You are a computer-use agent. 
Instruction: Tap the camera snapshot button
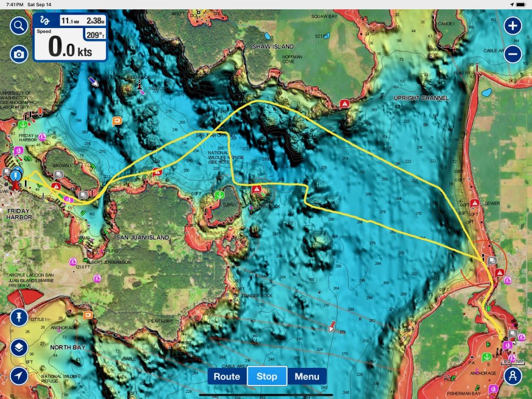click(x=19, y=54)
